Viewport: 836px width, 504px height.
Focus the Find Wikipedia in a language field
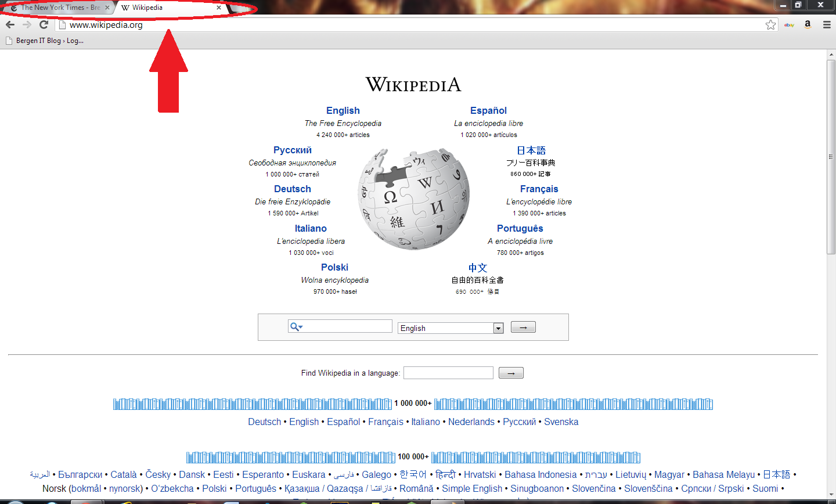click(448, 373)
